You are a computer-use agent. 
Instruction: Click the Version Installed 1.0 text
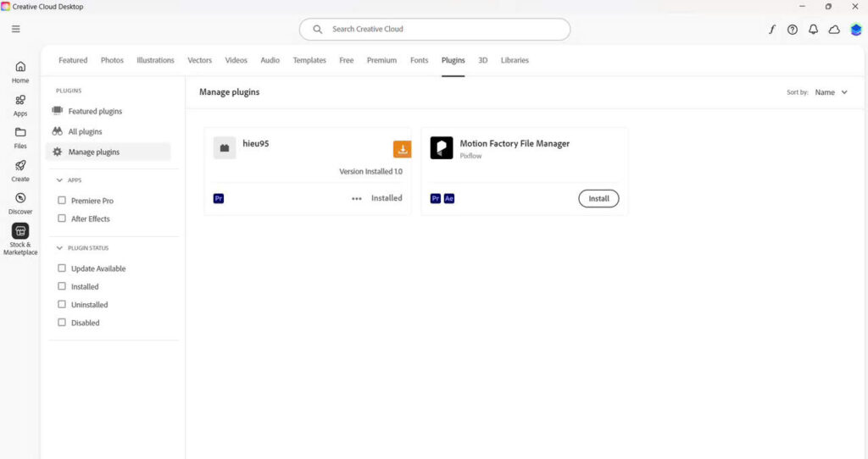click(x=371, y=171)
